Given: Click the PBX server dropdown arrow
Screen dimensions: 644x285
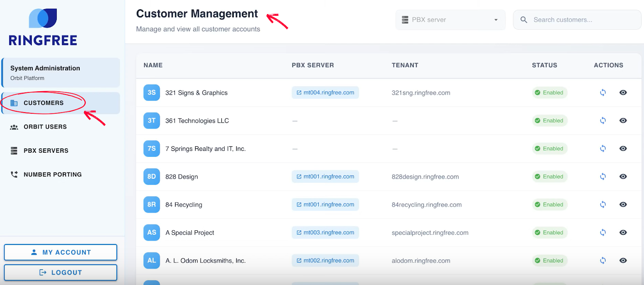Looking at the screenshot, I should (496, 20).
